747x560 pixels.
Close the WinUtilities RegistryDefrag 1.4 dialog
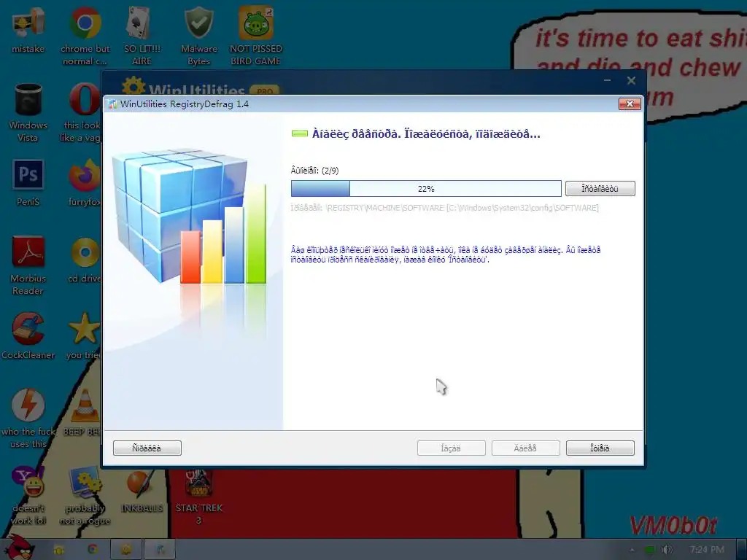[630, 104]
